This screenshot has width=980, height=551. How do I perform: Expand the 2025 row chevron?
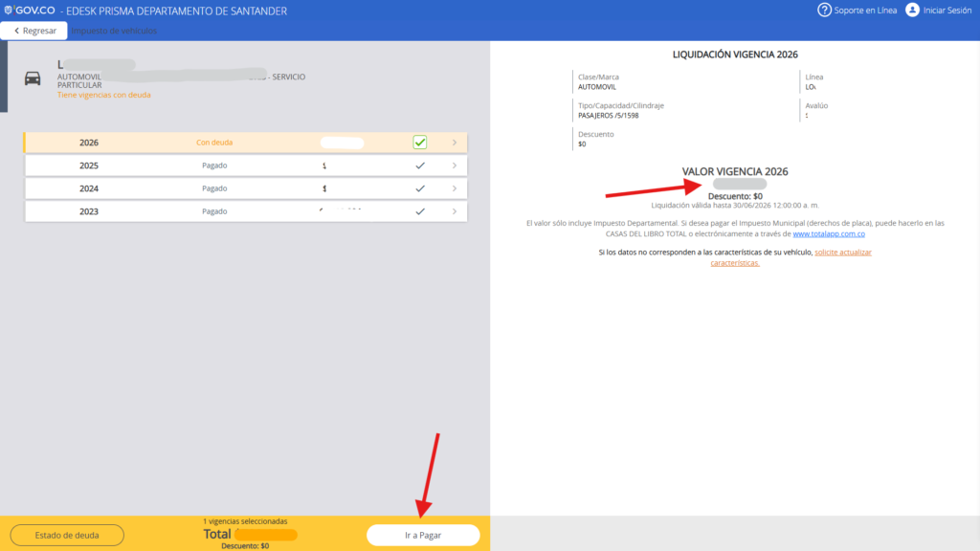coord(454,165)
